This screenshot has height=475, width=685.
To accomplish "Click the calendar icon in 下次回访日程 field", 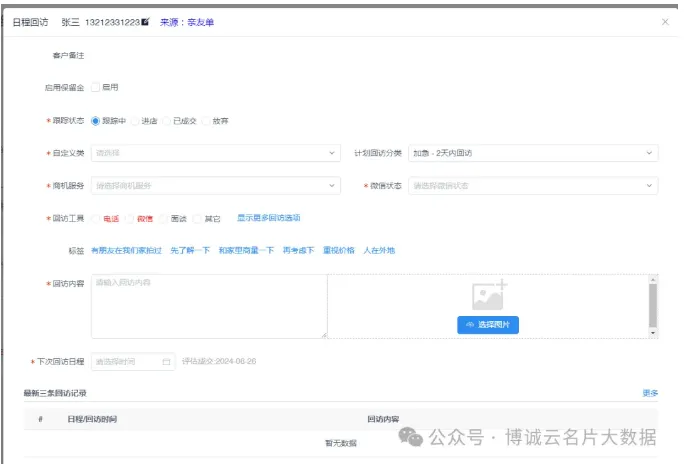I will 167,361.
